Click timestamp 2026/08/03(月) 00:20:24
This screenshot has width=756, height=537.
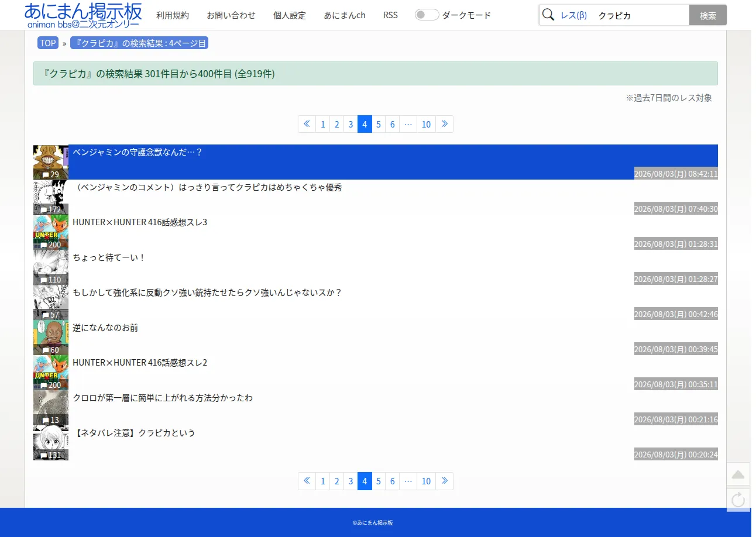(676, 455)
